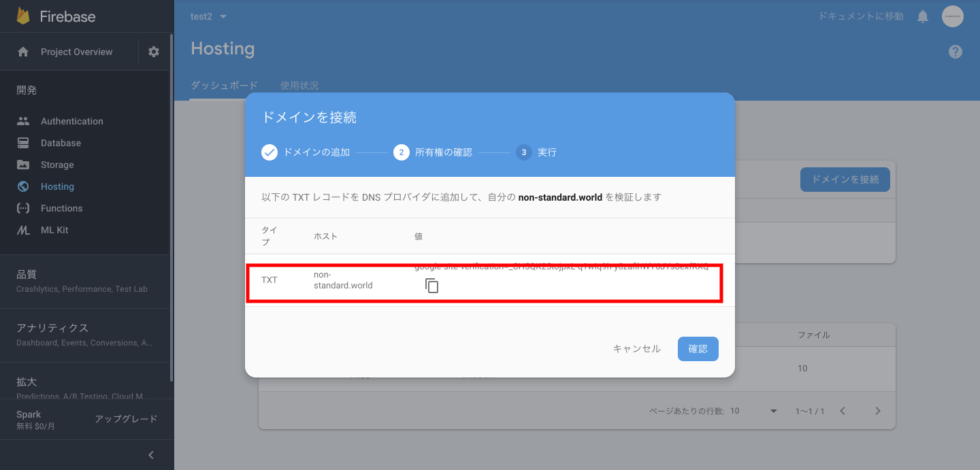The image size is (980, 470).
Task: Click ドキュメントに移動 link
Action: click(x=861, y=16)
